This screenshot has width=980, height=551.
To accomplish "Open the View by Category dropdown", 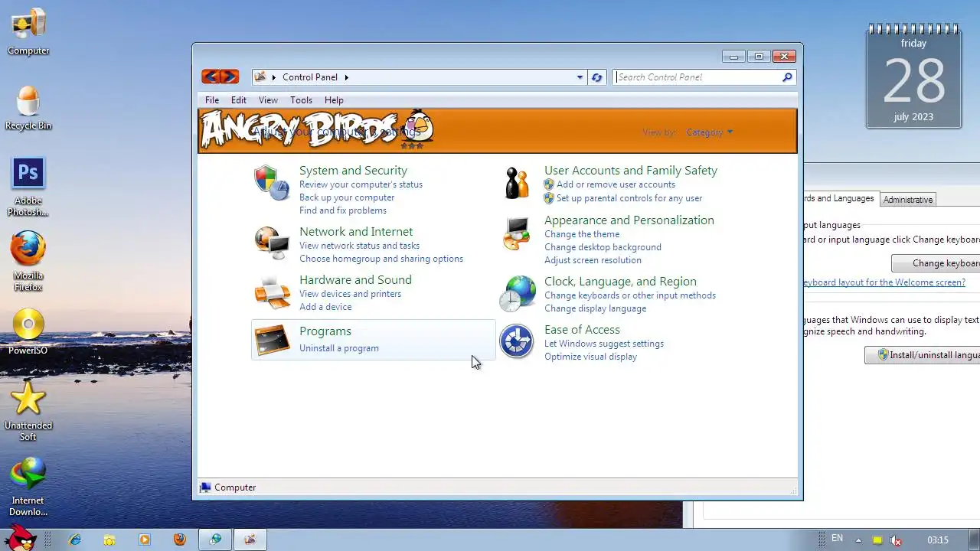I will pyautogui.click(x=709, y=132).
